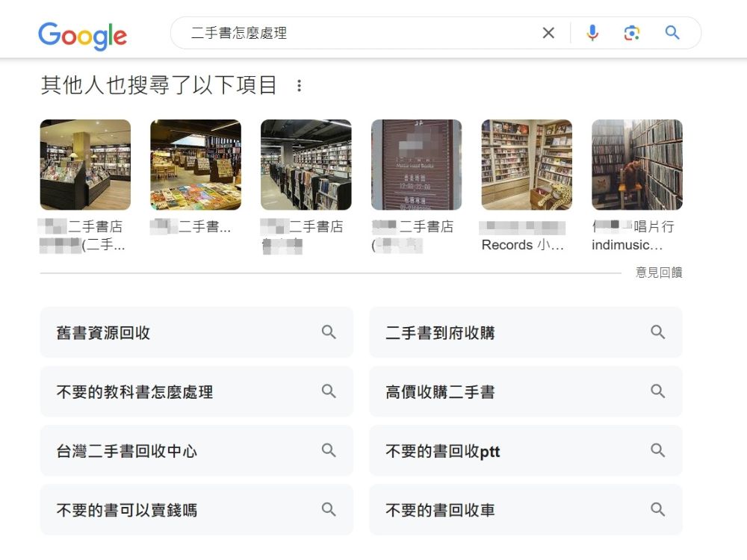Viewport: 747px width, 560px height.
Task: Click 意見回饋 feedback link
Action: click(659, 273)
